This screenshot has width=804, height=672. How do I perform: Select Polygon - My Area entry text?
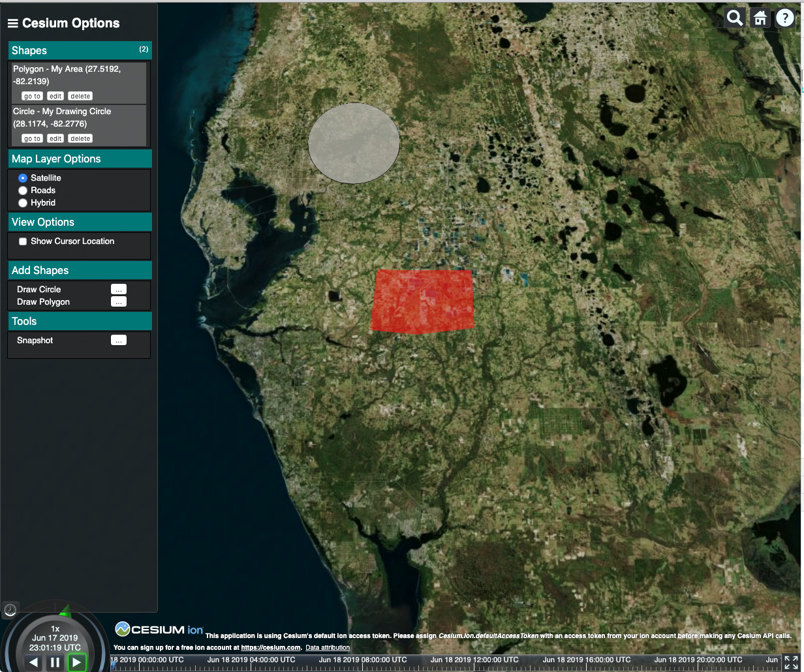click(x=67, y=75)
